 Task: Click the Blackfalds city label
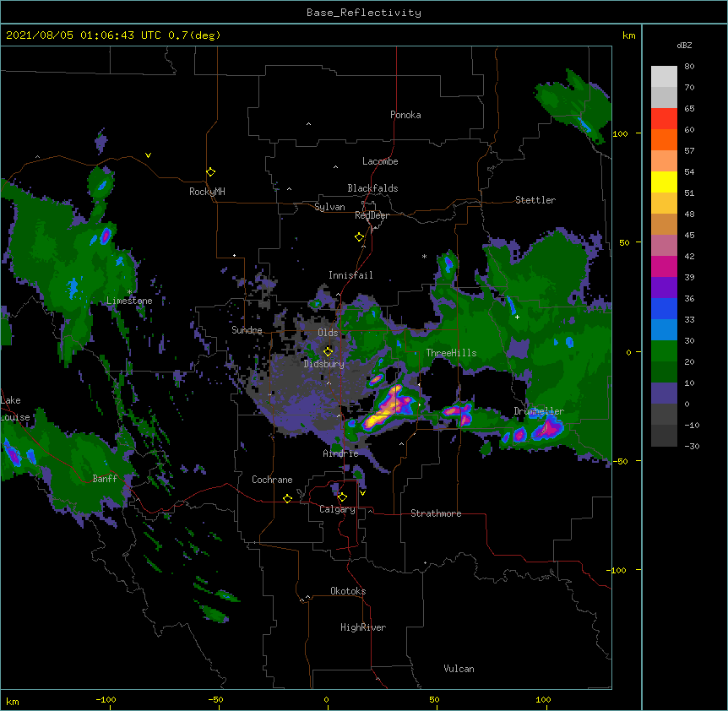click(x=372, y=188)
